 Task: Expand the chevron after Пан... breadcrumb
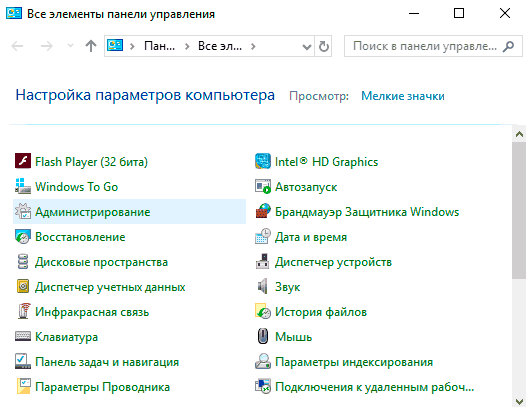point(187,46)
